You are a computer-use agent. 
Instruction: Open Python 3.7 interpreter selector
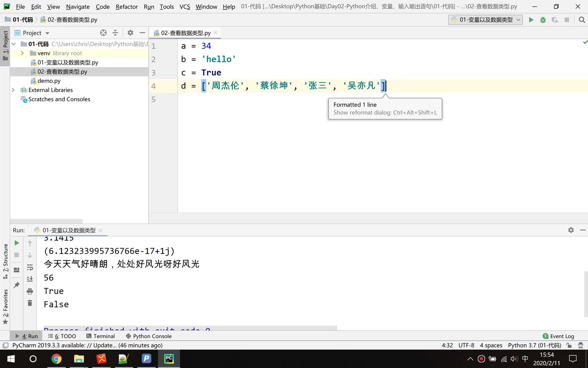[x=535, y=346]
